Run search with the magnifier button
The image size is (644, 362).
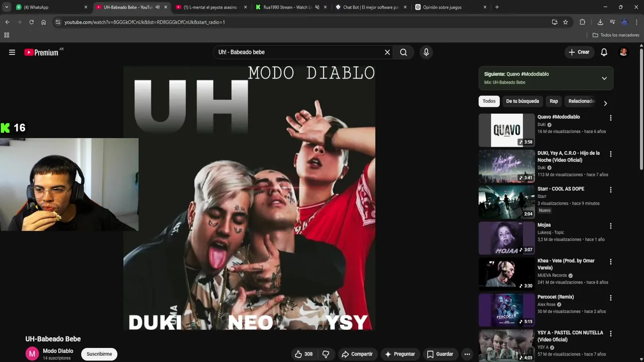click(404, 52)
